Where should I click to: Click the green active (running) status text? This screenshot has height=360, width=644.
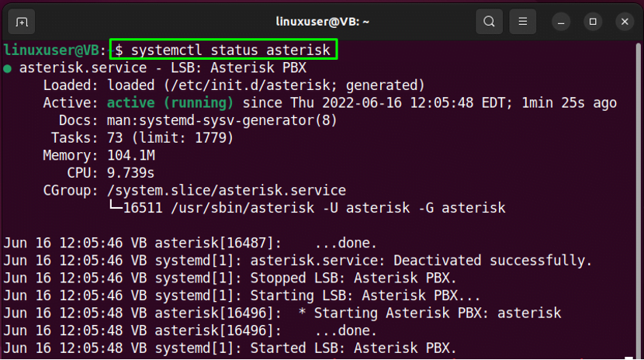pyautogui.click(x=170, y=103)
